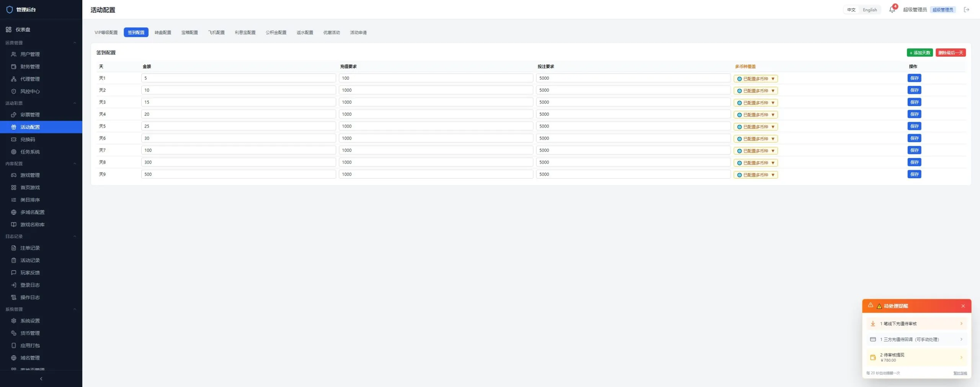Open 天9 multi-currency dropdown
Viewport: 980px width, 387px height.
pyautogui.click(x=756, y=175)
